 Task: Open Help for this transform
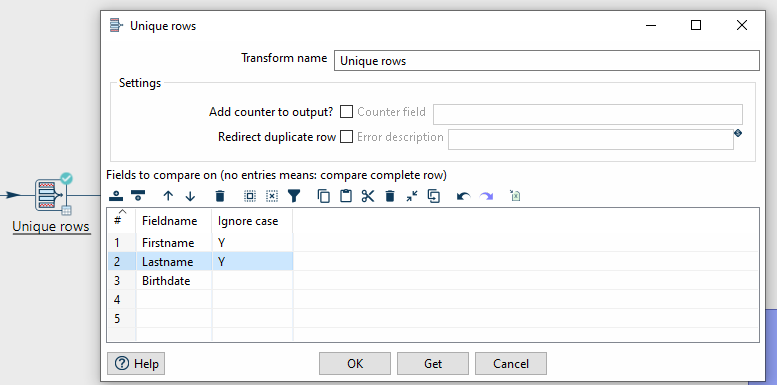(136, 364)
